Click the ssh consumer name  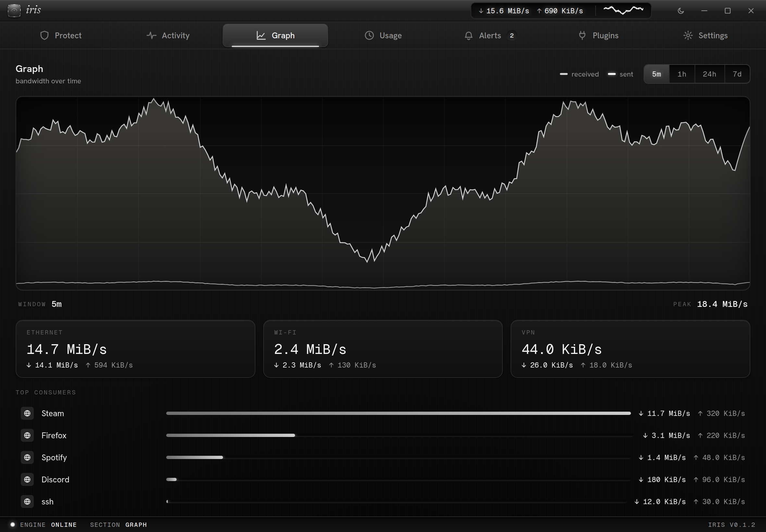[x=47, y=502]
